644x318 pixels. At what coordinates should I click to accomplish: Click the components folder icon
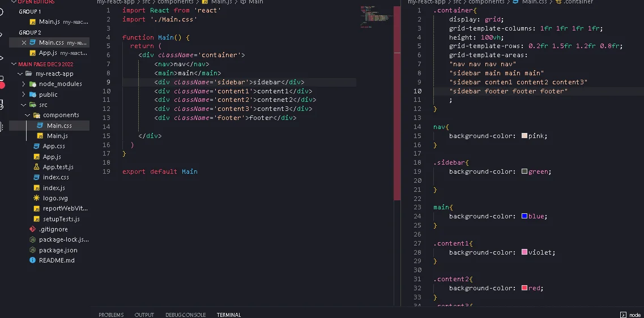click(x=37, y=115)
